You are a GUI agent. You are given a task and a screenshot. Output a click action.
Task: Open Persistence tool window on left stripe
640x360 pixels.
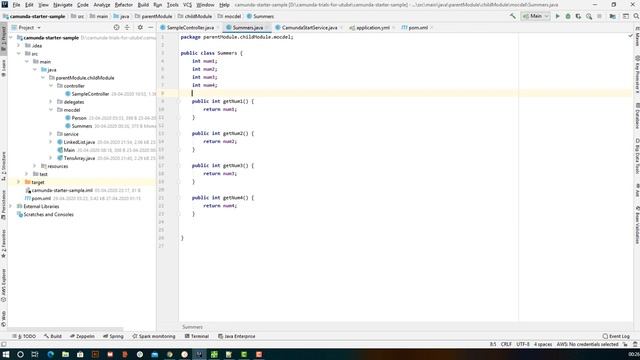tap(4, 205)
